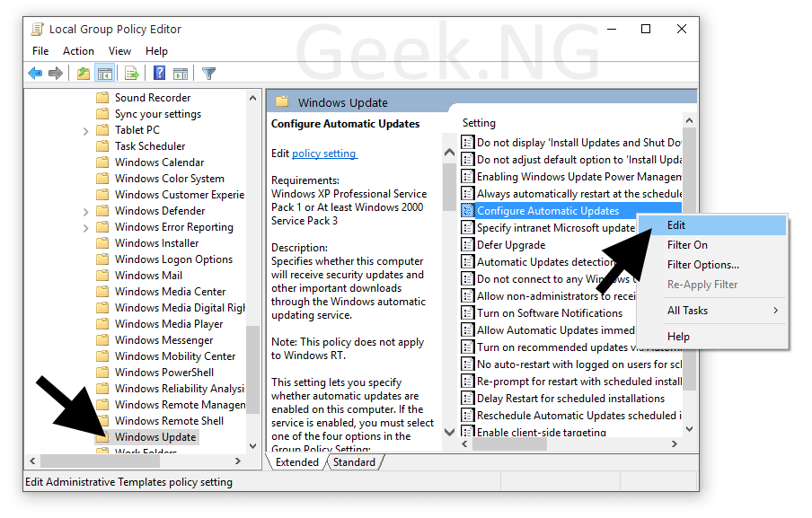Choose Help in the context menu

click(712, 337)
